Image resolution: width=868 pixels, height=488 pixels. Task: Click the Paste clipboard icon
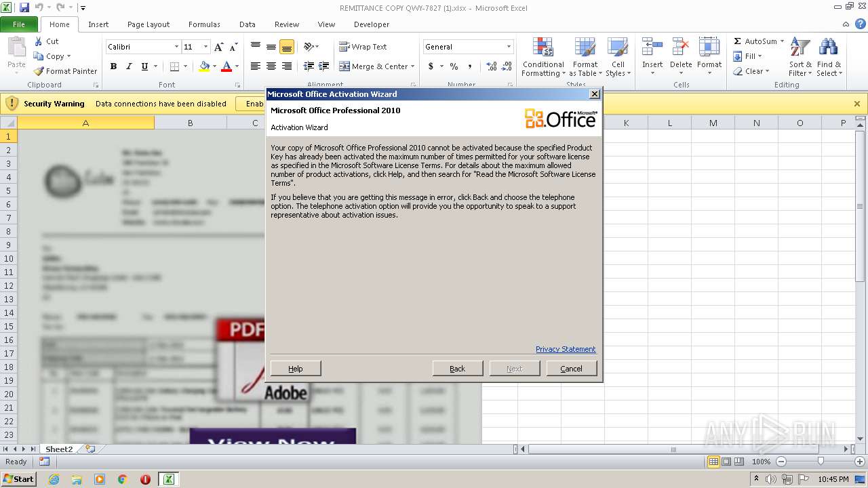[x=16, y=49]
